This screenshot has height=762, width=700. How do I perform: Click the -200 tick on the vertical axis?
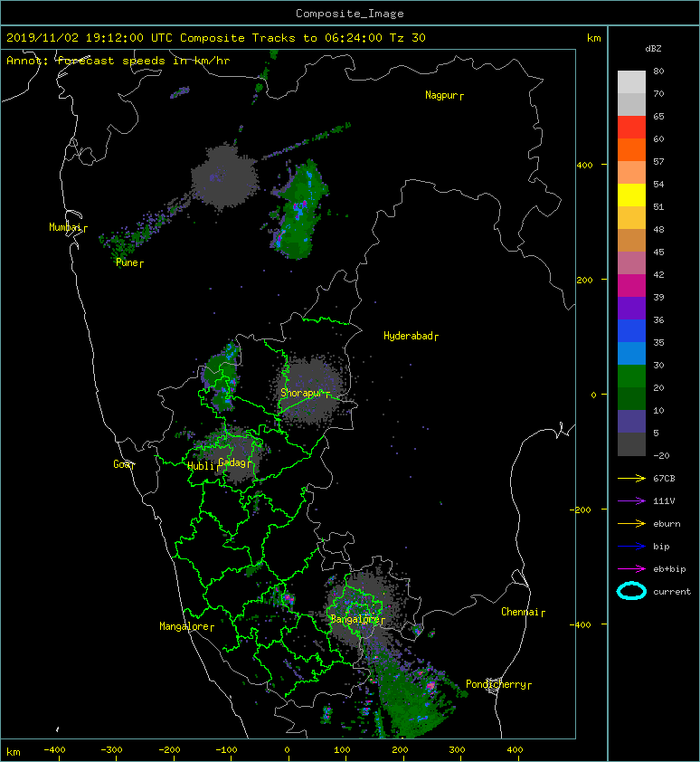pyautogui.click(x=581, y=510)
